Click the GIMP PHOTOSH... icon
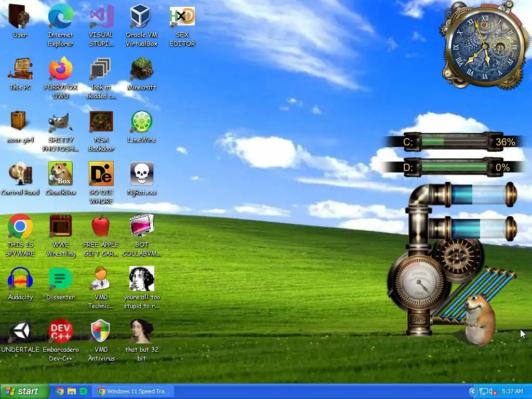This screenshot has width=532, height=399. [x=60, y=122]
